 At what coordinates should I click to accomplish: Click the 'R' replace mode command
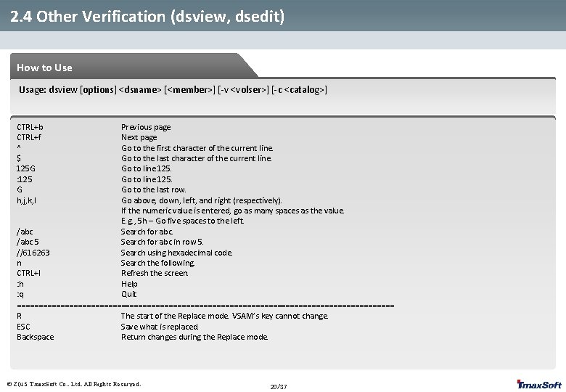pos(19,316)
